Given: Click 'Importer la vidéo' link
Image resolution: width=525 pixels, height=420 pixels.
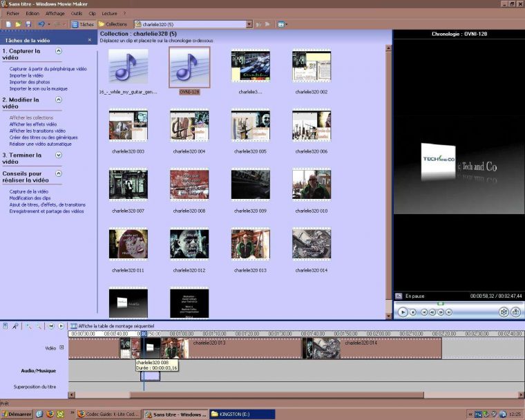Looking at the screenshot, I should 27,75.
